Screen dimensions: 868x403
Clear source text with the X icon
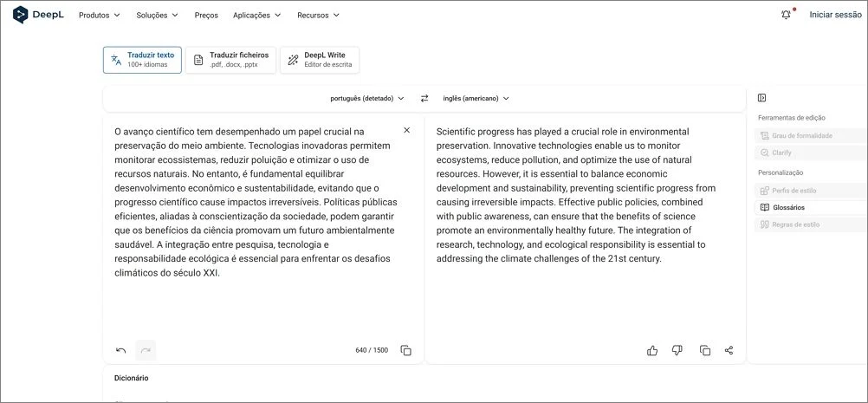click(x=407, y=130)
